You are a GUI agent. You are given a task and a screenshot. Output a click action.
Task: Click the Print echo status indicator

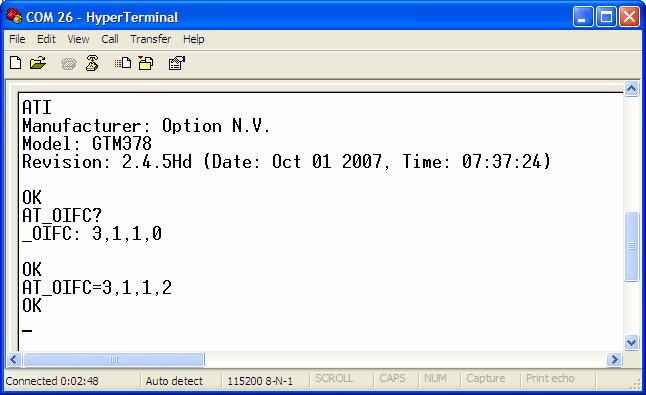click(550, 379)
